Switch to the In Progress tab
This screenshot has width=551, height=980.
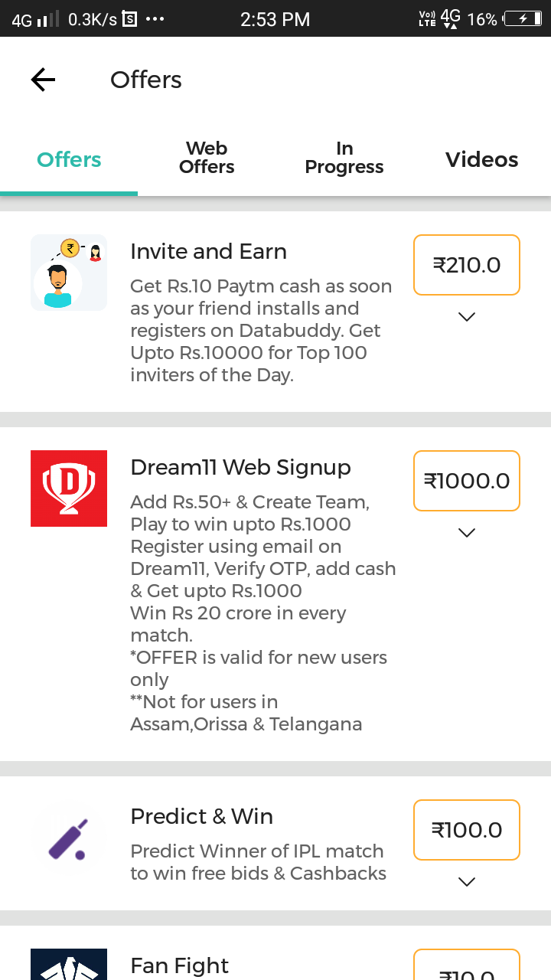[x=344, y=158]
